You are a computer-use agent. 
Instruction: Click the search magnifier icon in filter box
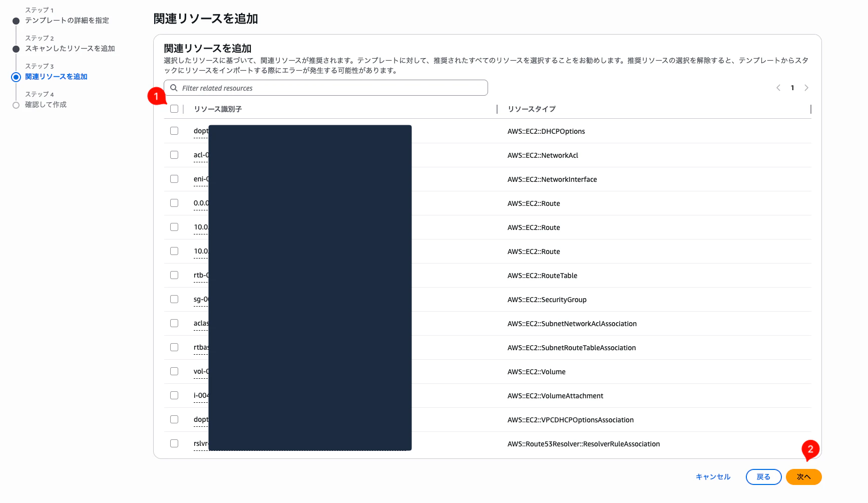click(174, 88)
